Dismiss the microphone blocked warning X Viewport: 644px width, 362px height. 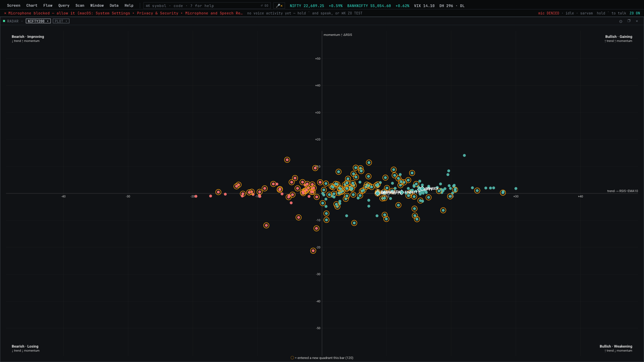[5, 13]
